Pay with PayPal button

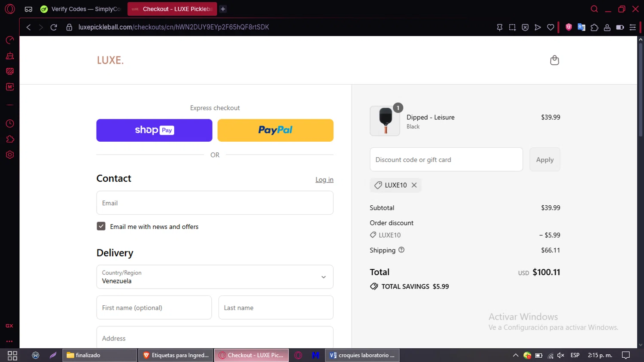[275, 130]
